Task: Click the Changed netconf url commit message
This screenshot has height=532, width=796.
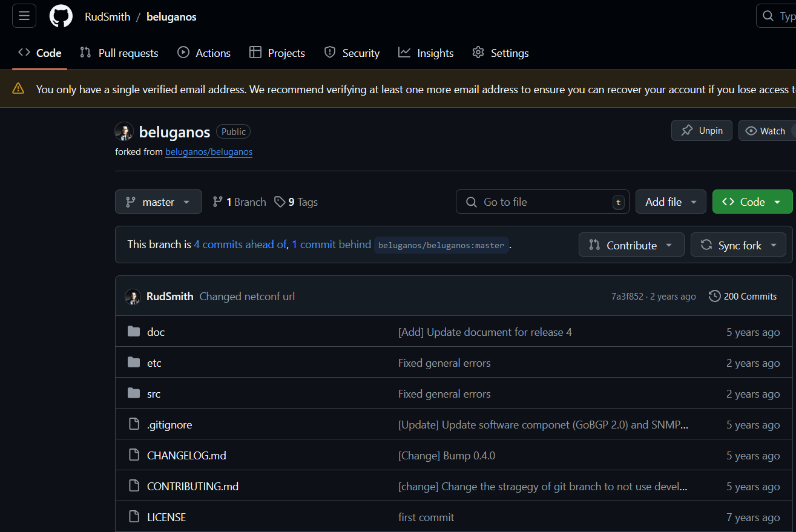Action: pos(247,297)
